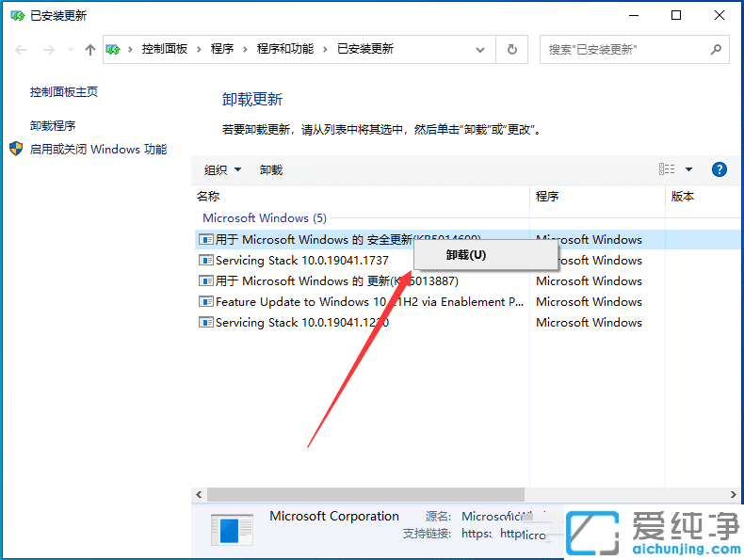Click window title bar icon
Image resolution: width=744 pixels, height=560 pixels.
click(x=18, y=16)
